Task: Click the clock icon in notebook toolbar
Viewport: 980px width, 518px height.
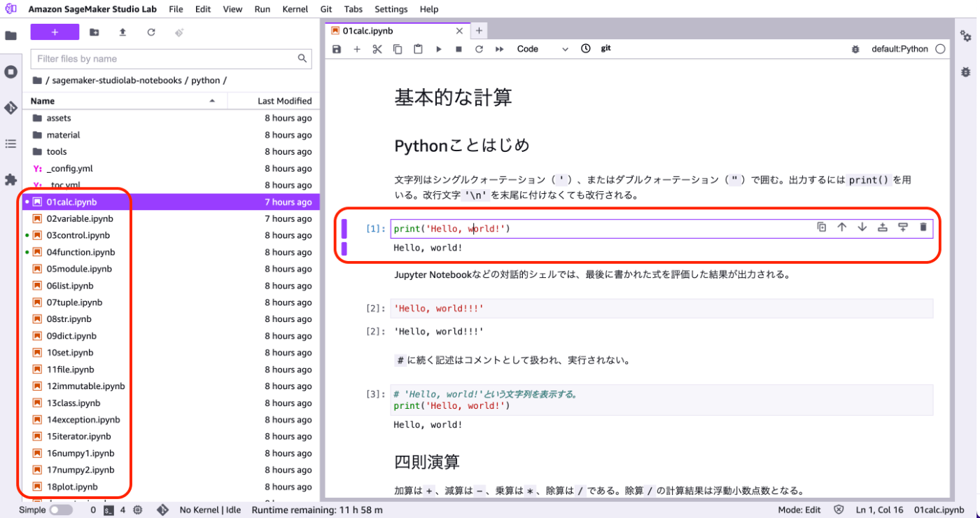Action: pyautogui.click(x=586, y=48)
